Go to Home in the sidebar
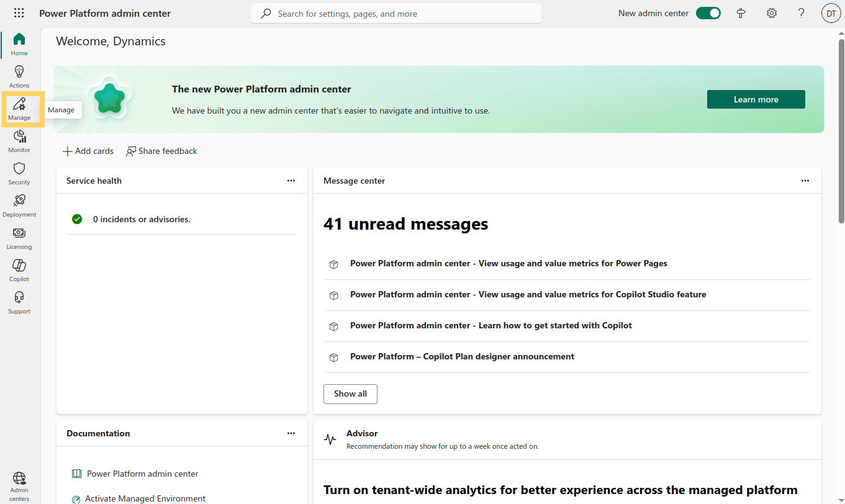 pos(19,45)
